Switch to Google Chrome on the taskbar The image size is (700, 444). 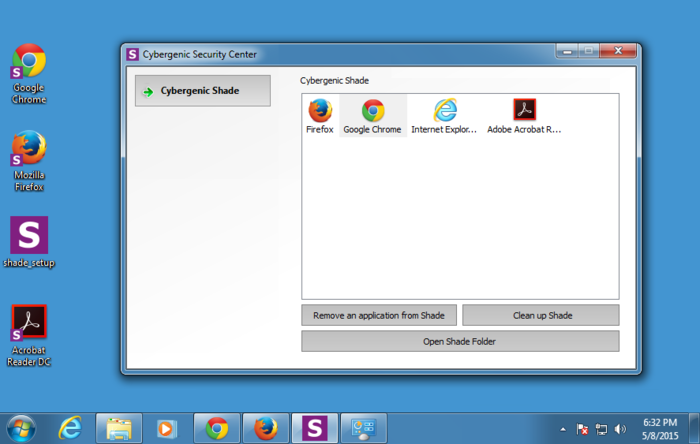click(217, 428)
